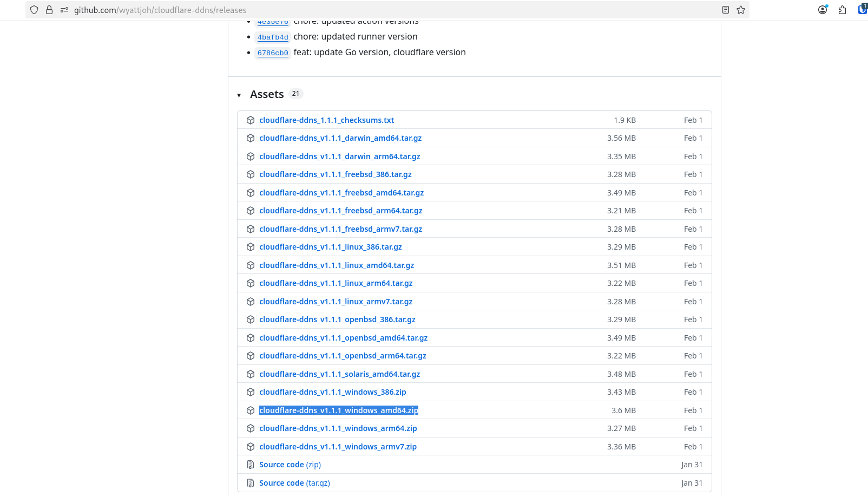
Task: Download cloudflare-ddns_v1.1.1_windows_amd64.zip
Action: pyautogui.click(x=338, y=410)
